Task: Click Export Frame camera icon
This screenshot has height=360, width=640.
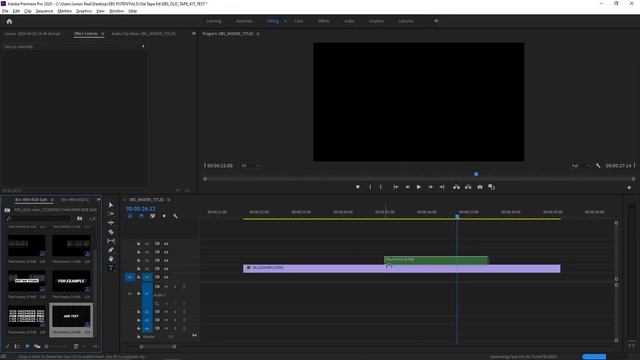Action: click(x=480, y=187)
